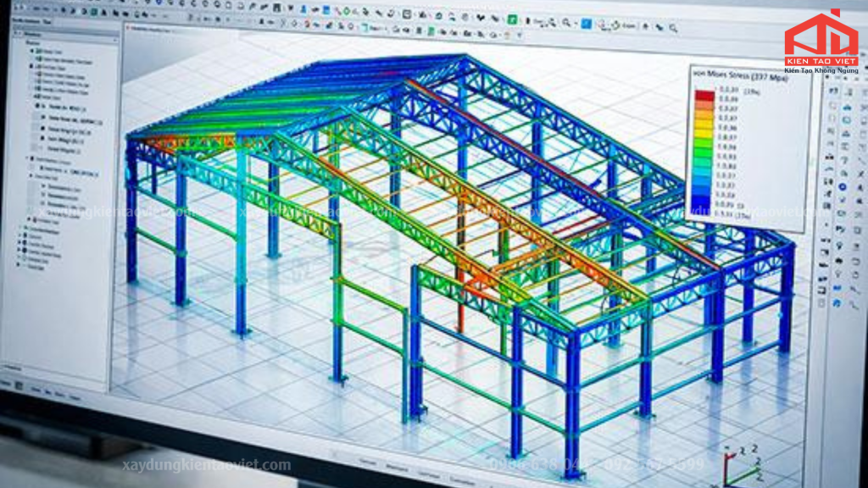Click the rightmost magnifier icon in toolbar
This screenshot has width=868, height=488.
(x=673, y=27)
